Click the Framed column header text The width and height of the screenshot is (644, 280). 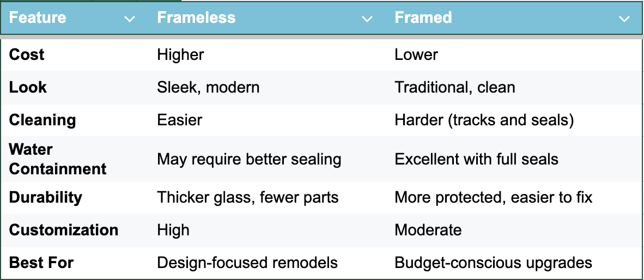(x=423, y=18)
